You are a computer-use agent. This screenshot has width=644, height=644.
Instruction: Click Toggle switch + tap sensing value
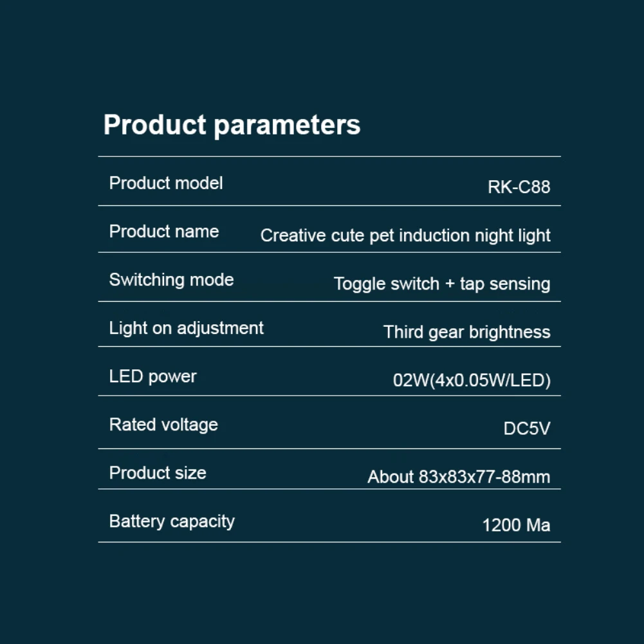(x=442, y=284)
